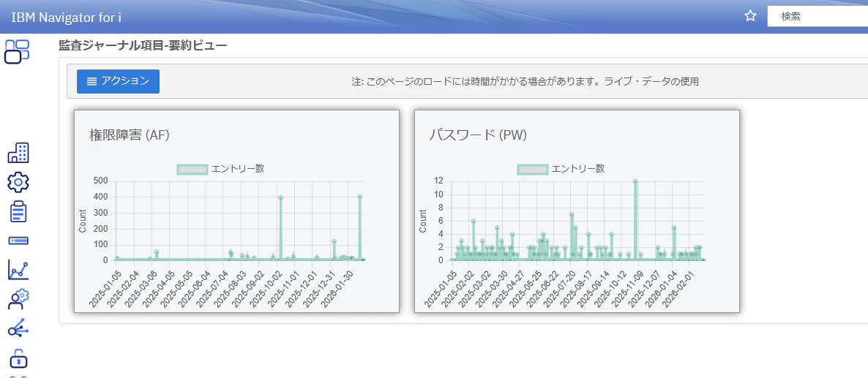The image size is (868, 378).
Task: Focus the 検索 search field
Action: 817,17
